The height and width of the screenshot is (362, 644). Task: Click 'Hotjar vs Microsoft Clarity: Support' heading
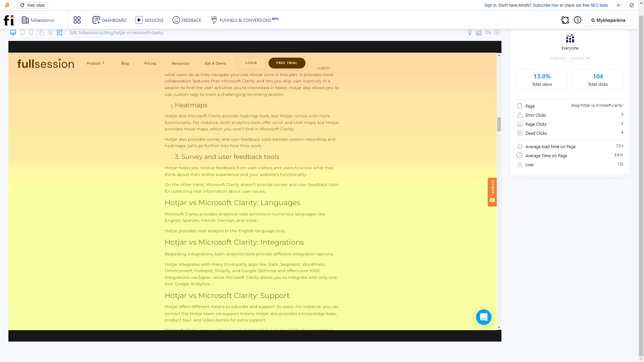tap(227, 296)
